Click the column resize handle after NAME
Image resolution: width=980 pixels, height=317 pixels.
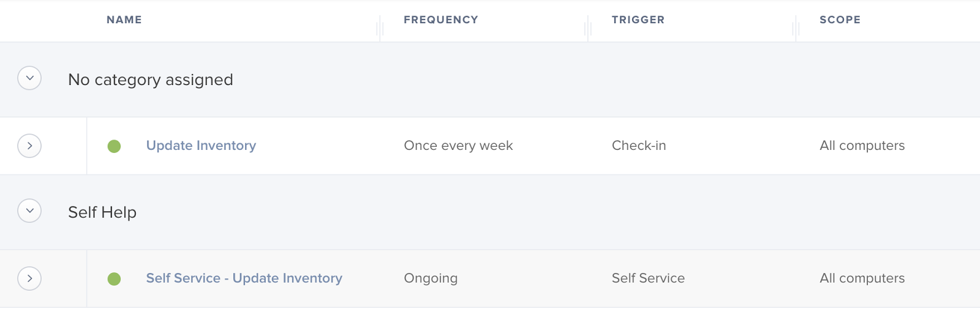point(380,28)
